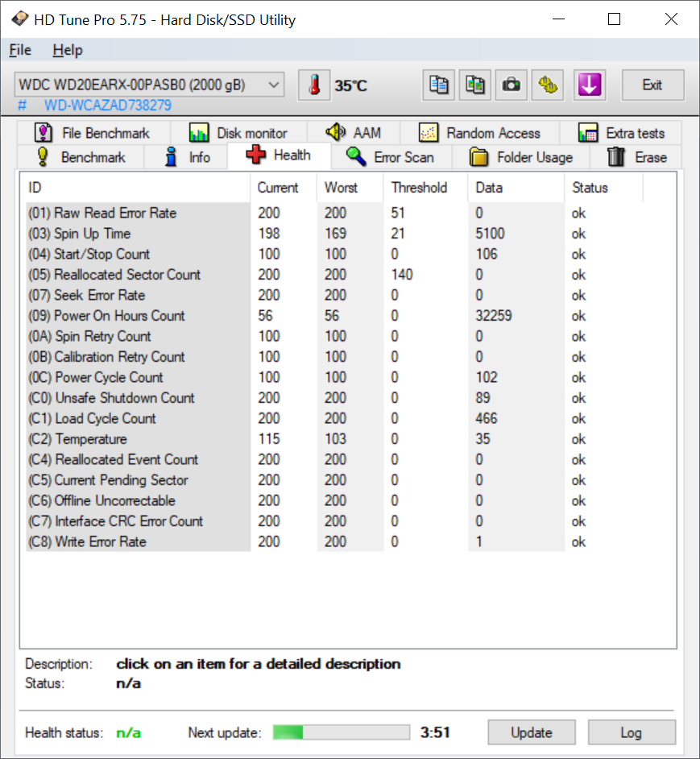
Task: Click the copy screenshot to clipboard icon
Action: click(x=475, y=85)
